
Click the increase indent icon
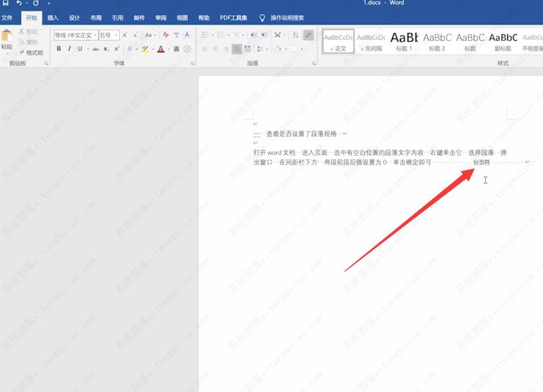pyautogui.click(x=264, y=35)
